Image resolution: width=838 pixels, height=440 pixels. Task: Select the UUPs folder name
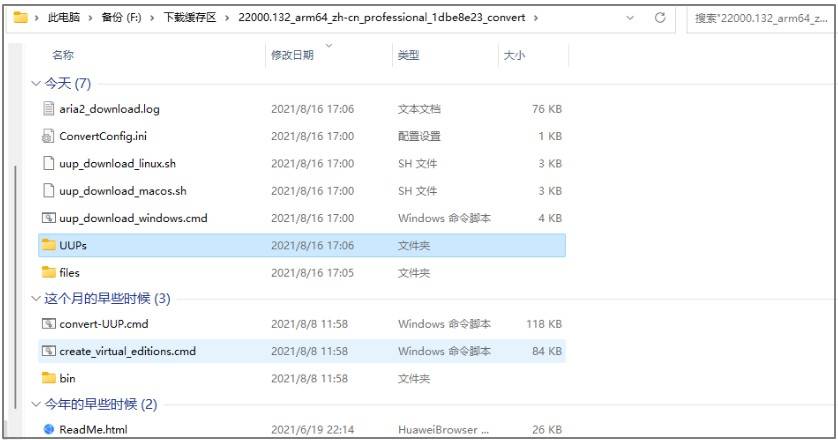(73, 245)
